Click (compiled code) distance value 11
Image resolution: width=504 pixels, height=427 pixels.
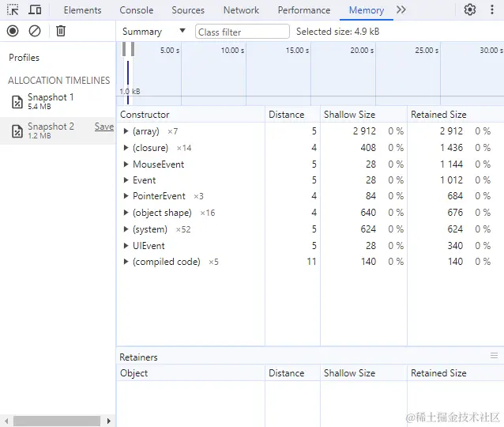pyautogui.click(x=311, y=262)
